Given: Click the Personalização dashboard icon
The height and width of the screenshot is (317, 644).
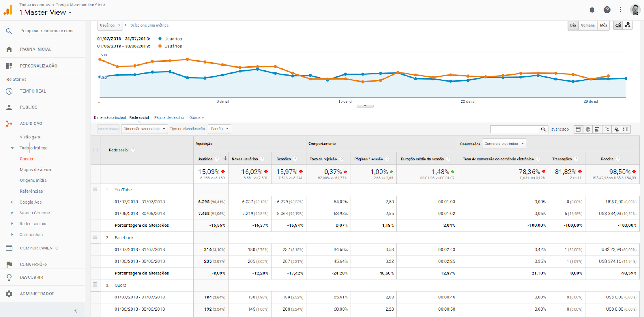Looking at the screenshot, I should click(x=9, y=66).
